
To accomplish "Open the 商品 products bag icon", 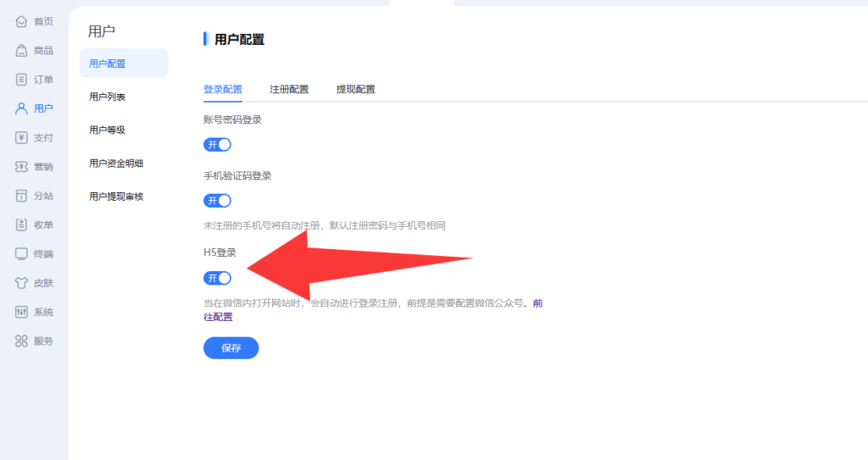I will (22, 51).
